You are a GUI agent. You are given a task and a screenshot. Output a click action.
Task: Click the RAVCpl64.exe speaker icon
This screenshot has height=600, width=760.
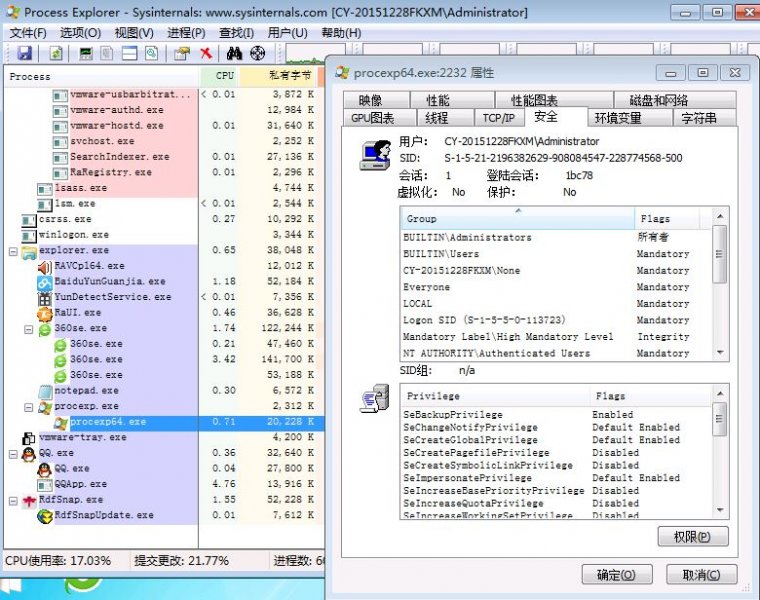pyautogui.click(x=45, y=267)
